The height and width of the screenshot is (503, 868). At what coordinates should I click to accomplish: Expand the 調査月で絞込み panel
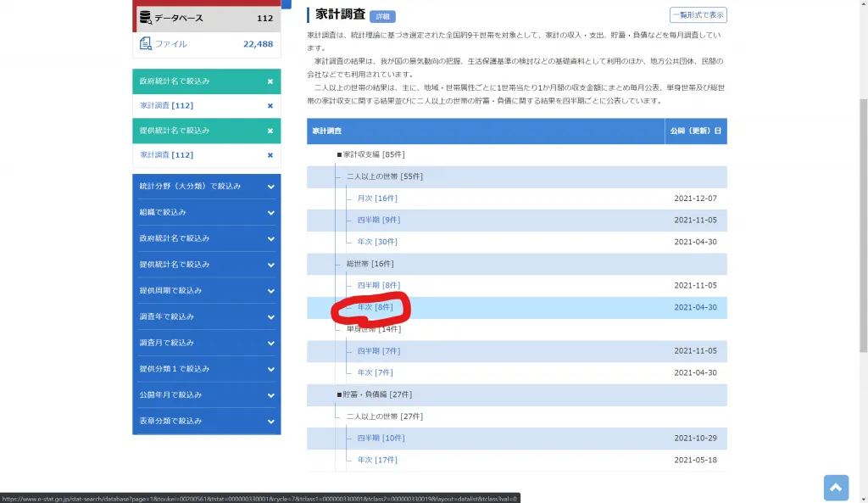tap(207, 343)
